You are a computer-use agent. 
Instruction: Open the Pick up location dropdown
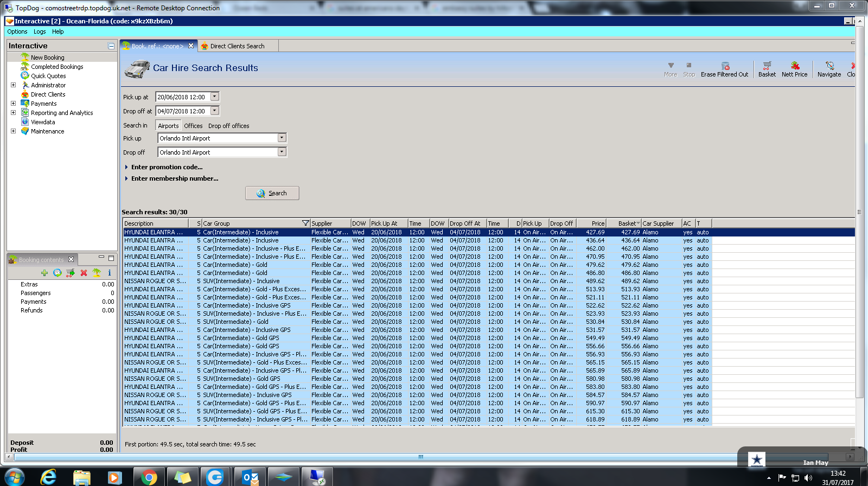click(282, 138)
